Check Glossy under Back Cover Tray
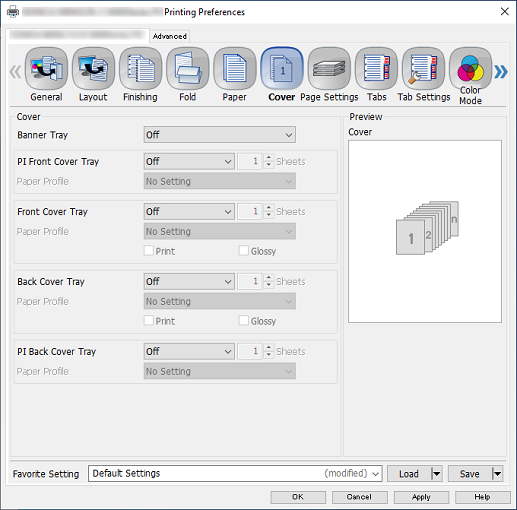The width and height of the screenshot is (517, 510). pyautogui.click(x=244, y=321)
